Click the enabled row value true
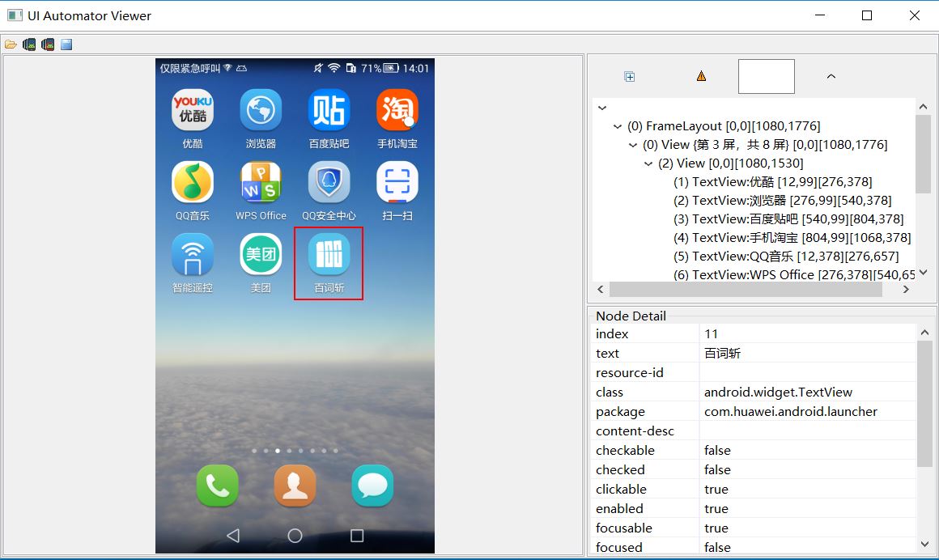 [x=716, y=508]
